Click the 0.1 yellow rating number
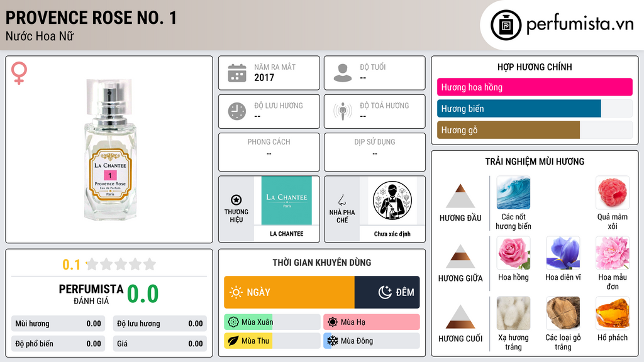Viewport: 644px width, 362px height. 71,265
